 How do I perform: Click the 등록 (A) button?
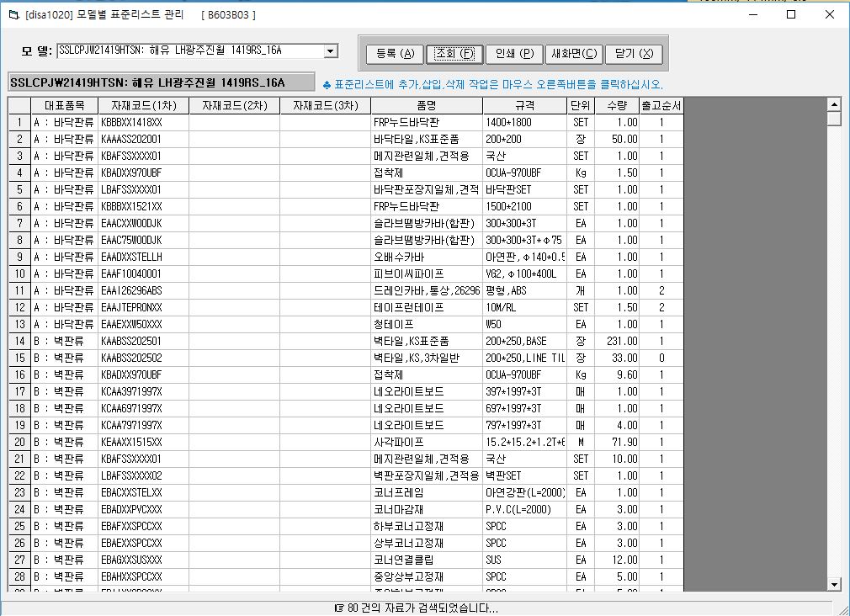(395, 54)
